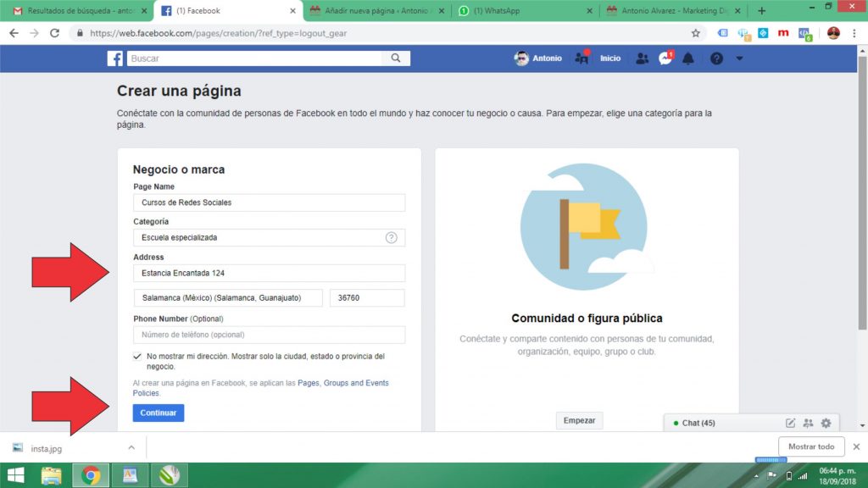Click the Facebook logo in the blue header
The height and width of the screenshot is (488, 868).
point(115,58)
